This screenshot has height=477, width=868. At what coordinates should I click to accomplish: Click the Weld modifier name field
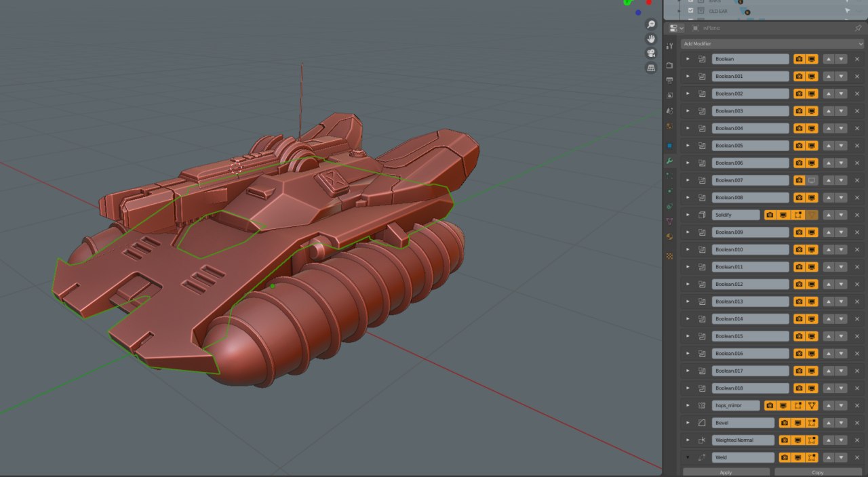(743, 457)
